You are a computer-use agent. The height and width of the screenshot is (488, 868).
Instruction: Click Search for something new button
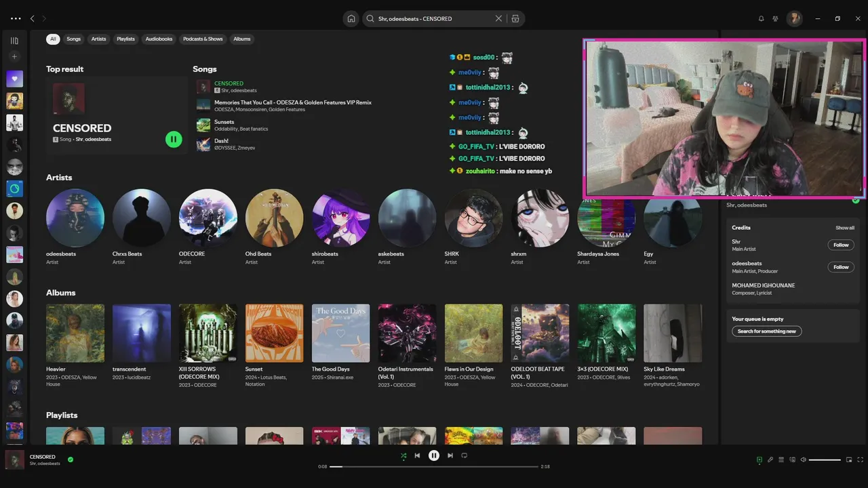tap(766, 331)
